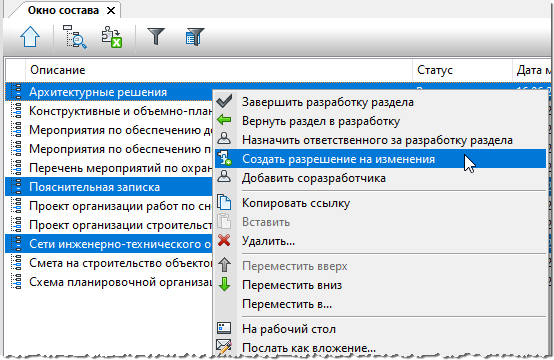Click the green down arrow icon
The image size is (554, 360).
[x=224, y=284]
